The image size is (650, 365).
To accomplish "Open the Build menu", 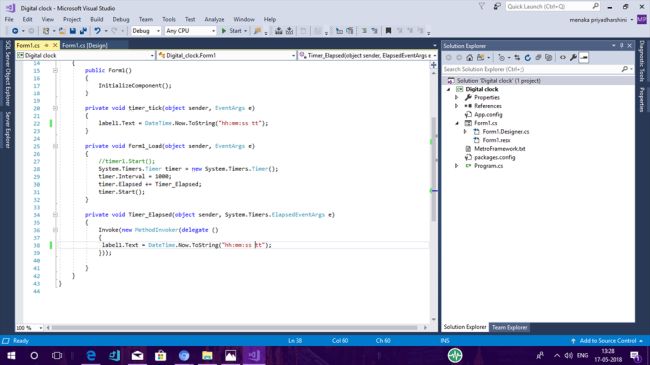I will (x=97, y=19).
